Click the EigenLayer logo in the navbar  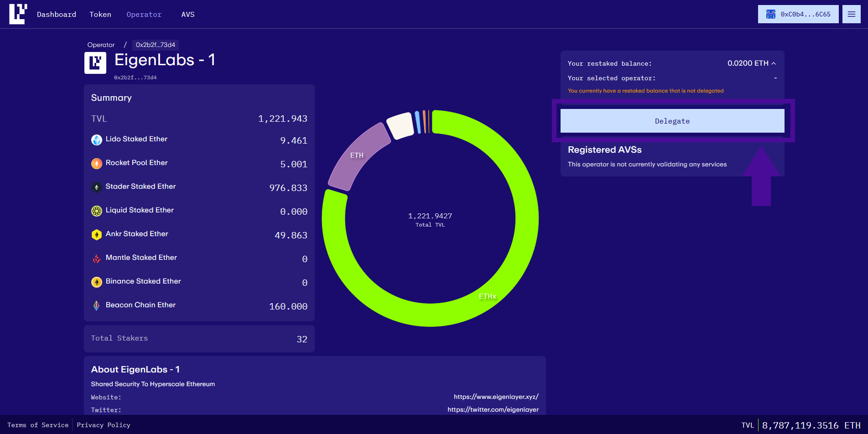coord(18,14)
